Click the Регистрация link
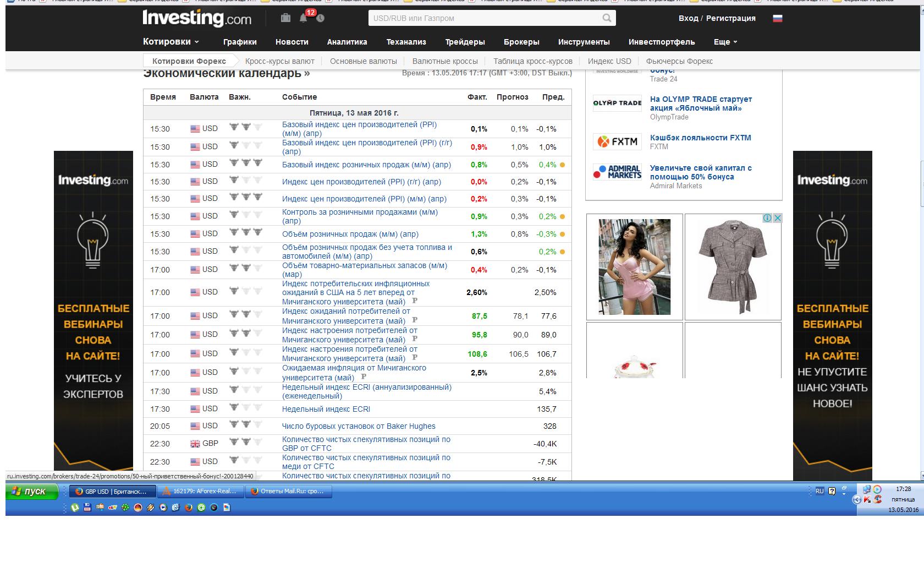The height and width of the screenshot is (578, 924). click(730, 18)
